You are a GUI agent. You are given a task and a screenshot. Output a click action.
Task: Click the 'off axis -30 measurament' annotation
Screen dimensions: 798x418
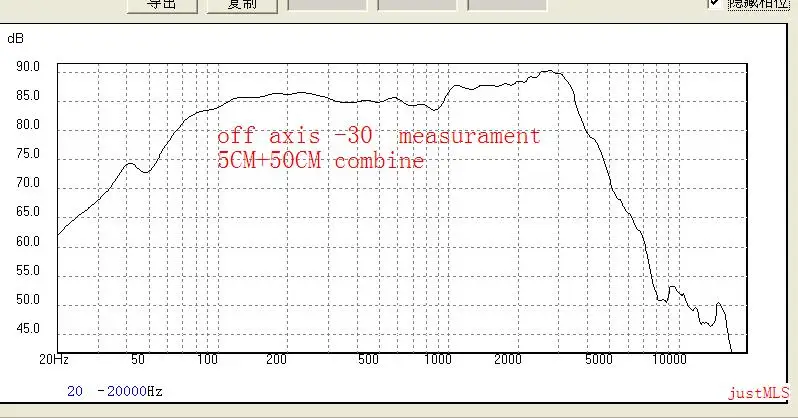click(x=379, y=136)
